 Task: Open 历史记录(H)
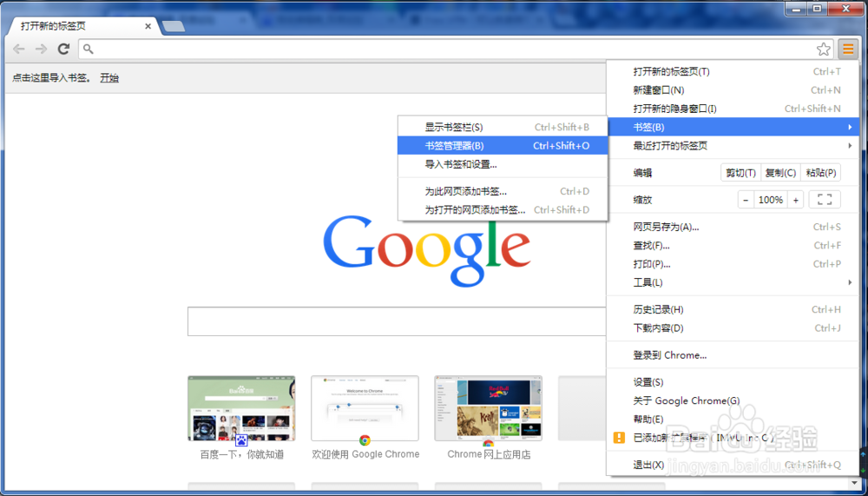[x=734, y=310]
